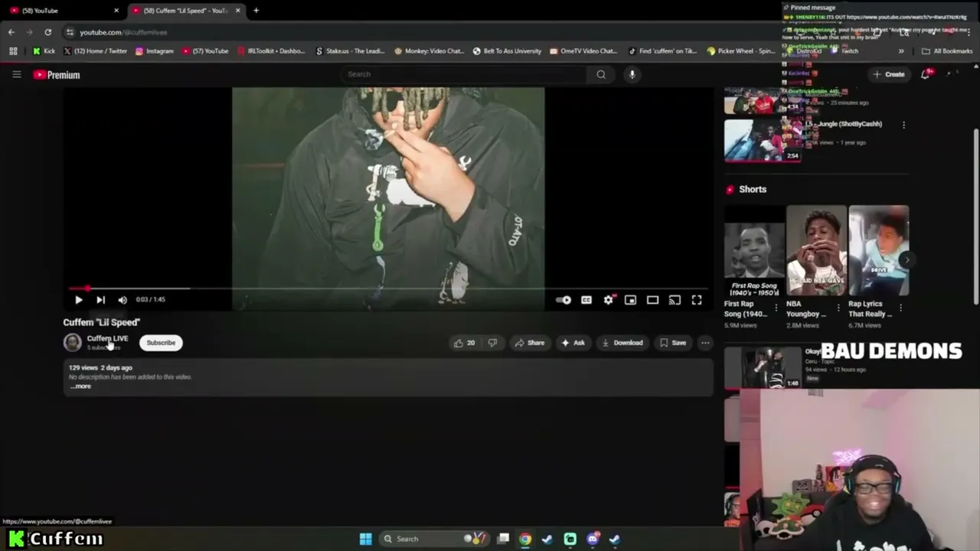Open All Bookmarks folder
Screen dimensions: 980x551
point(947,51)
